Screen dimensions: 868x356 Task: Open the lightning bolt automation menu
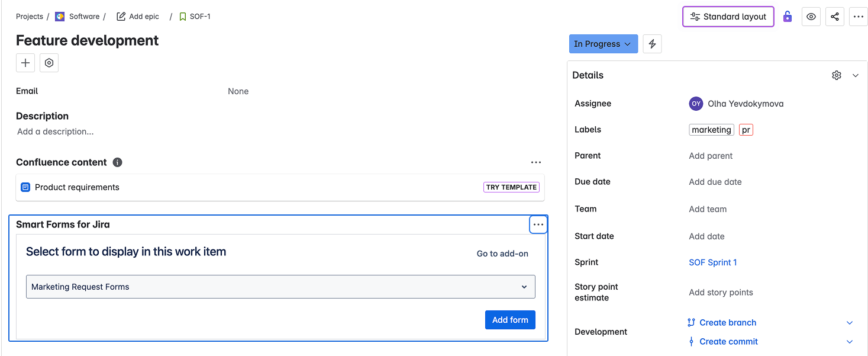[x=652, y=44]
